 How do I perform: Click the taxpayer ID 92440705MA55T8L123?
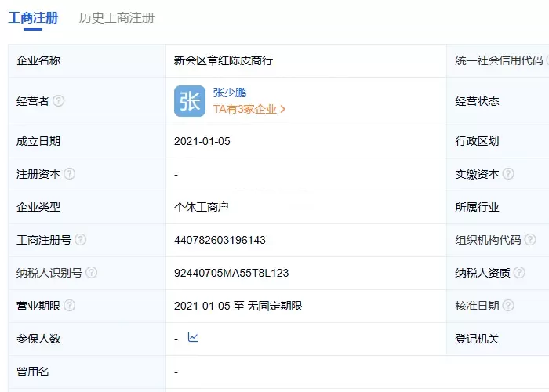click(231, 273)
